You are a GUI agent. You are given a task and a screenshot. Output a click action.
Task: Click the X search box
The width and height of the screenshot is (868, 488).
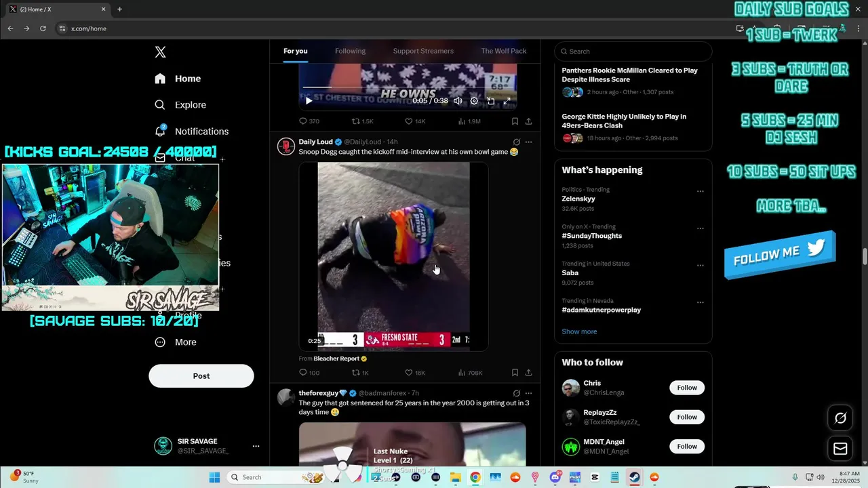[633, 52]
